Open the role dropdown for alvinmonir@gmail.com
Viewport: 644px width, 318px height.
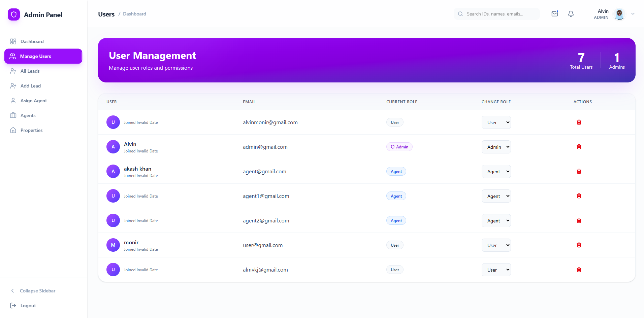coord(495,122)
